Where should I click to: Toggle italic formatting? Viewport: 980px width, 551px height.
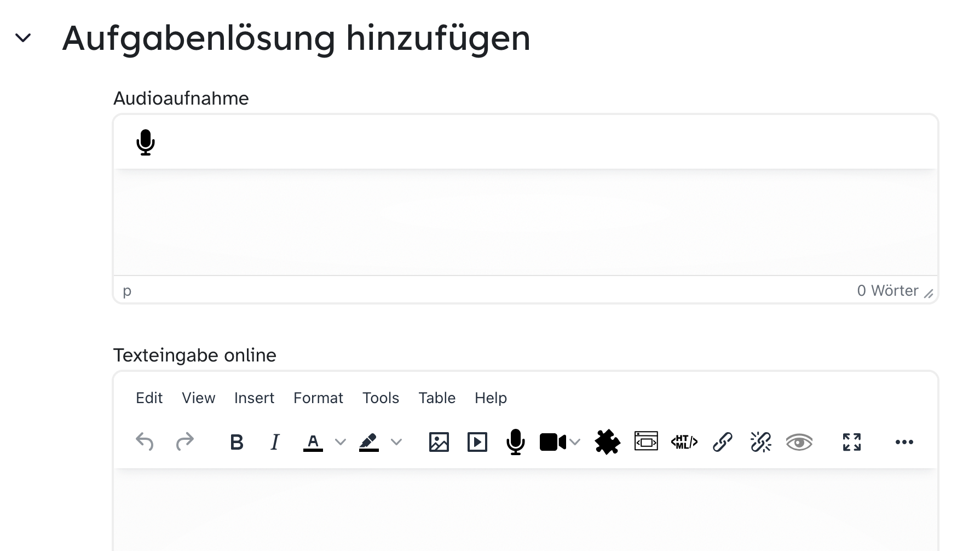point(275,442)
